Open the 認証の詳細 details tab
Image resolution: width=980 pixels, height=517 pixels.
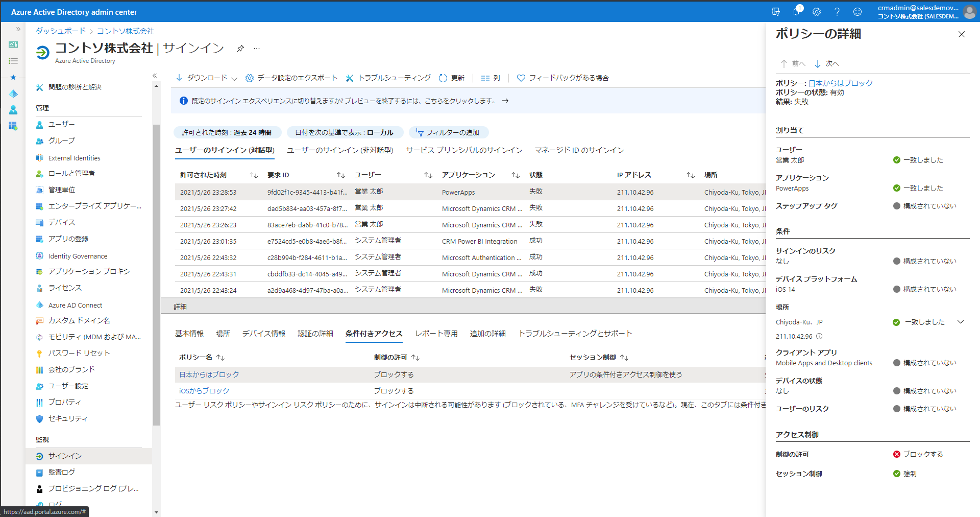315,334
